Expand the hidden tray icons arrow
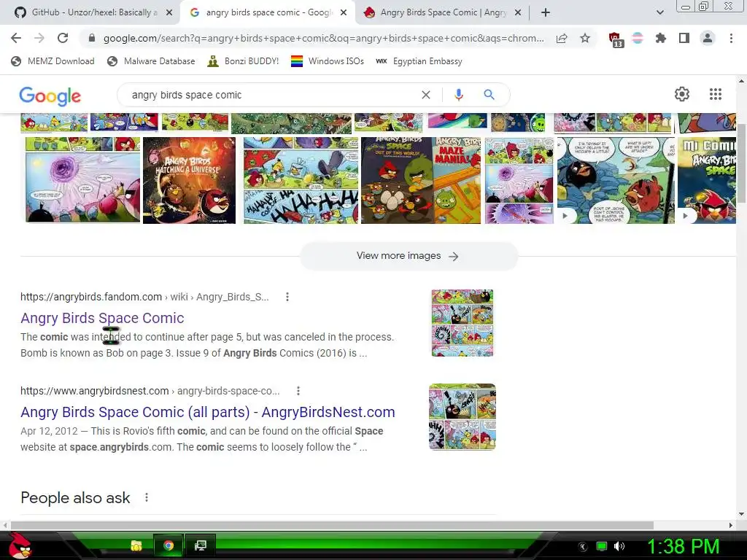 583,547
